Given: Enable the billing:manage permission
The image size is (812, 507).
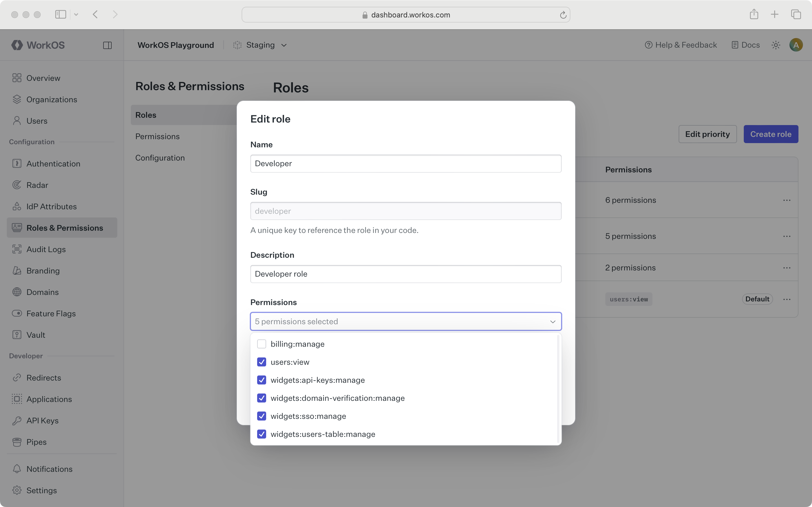Looking at the screenshot, I should point(261,343).
